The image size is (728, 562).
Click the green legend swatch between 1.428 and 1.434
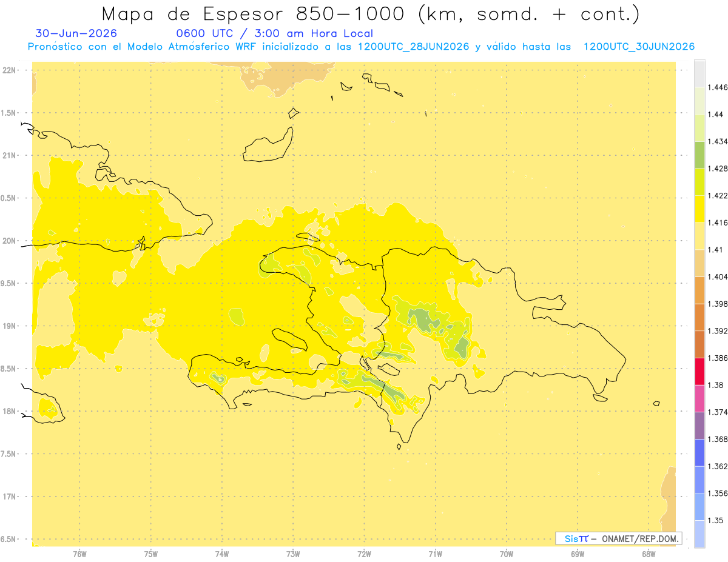point(699,155)
